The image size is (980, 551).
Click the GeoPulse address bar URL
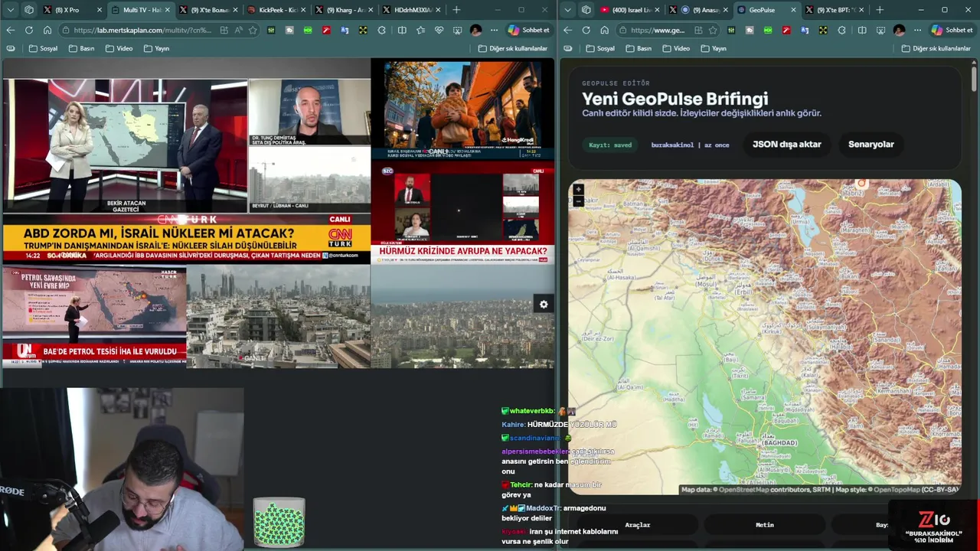(658, 30)
